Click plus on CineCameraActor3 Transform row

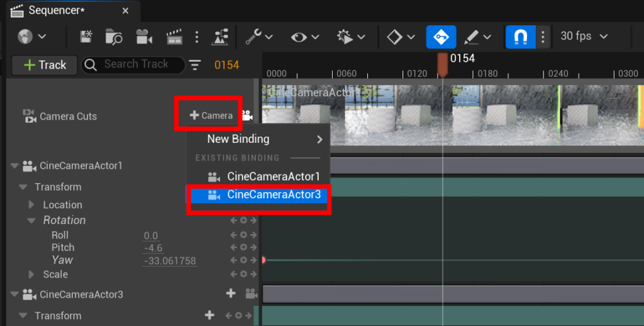[209, 315]
